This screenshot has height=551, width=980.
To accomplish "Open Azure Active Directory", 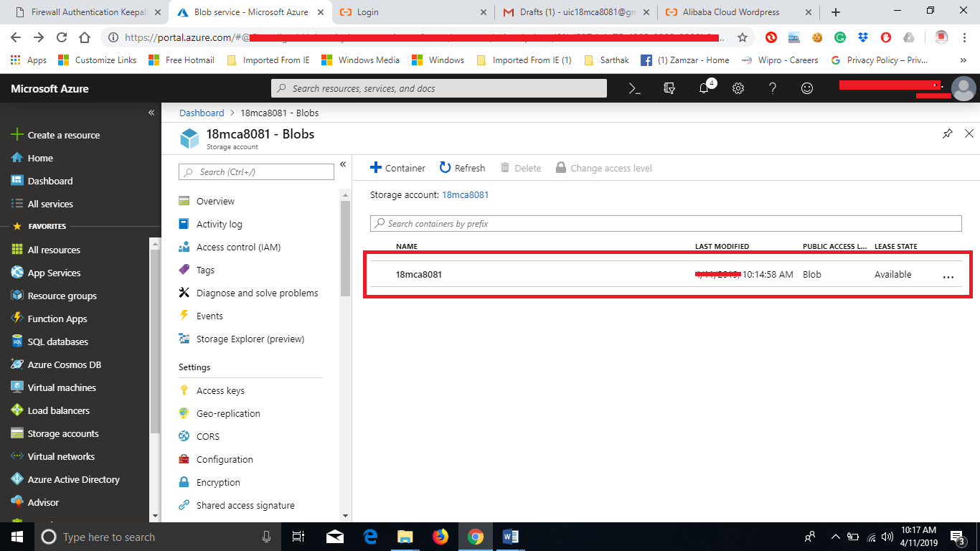I will click(65, 479).
